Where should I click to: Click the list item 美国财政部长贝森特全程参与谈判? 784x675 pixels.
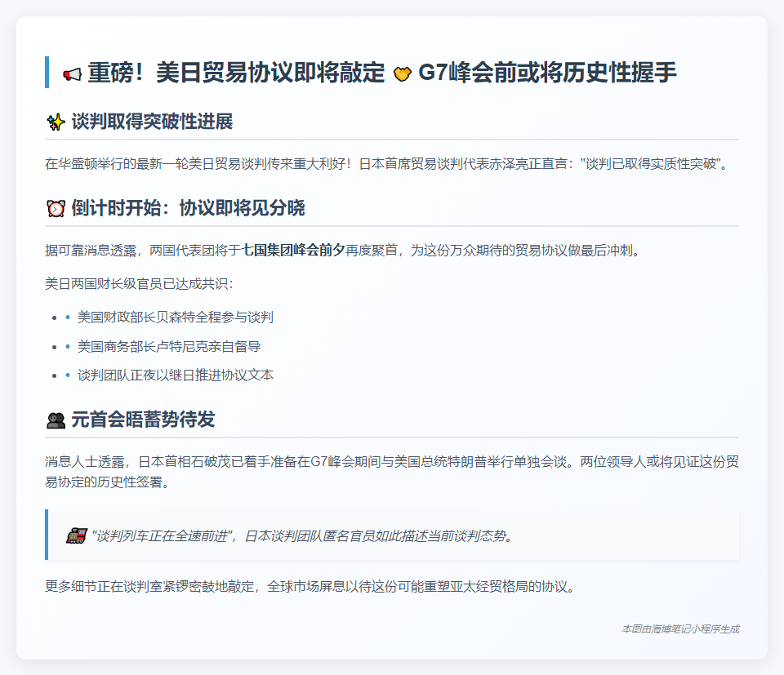point(175,317)
